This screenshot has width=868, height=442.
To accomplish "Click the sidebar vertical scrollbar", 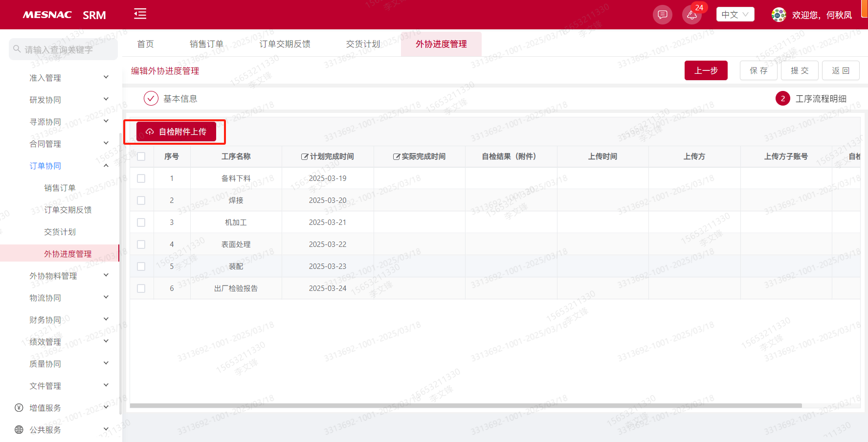I will [120, 274].
